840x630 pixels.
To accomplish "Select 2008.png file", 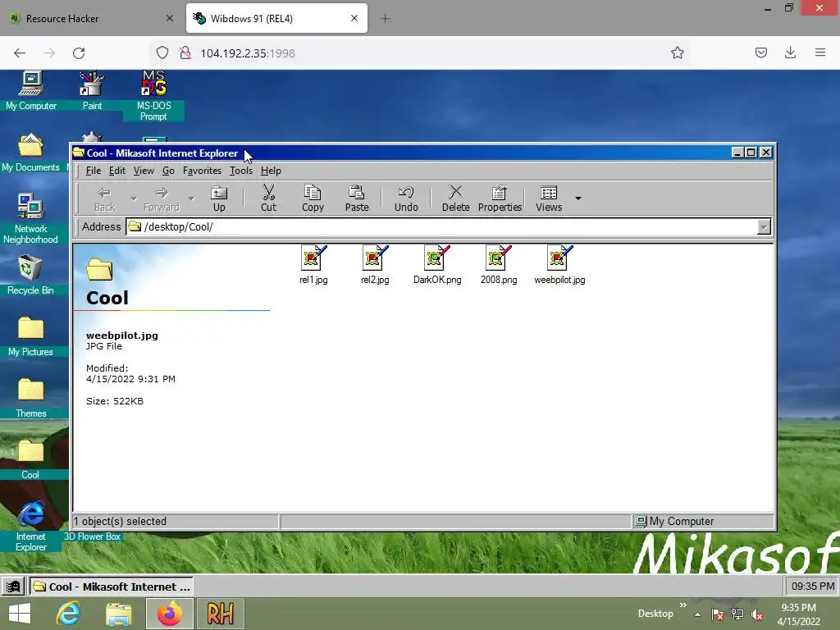I will [x=499, y=265].
